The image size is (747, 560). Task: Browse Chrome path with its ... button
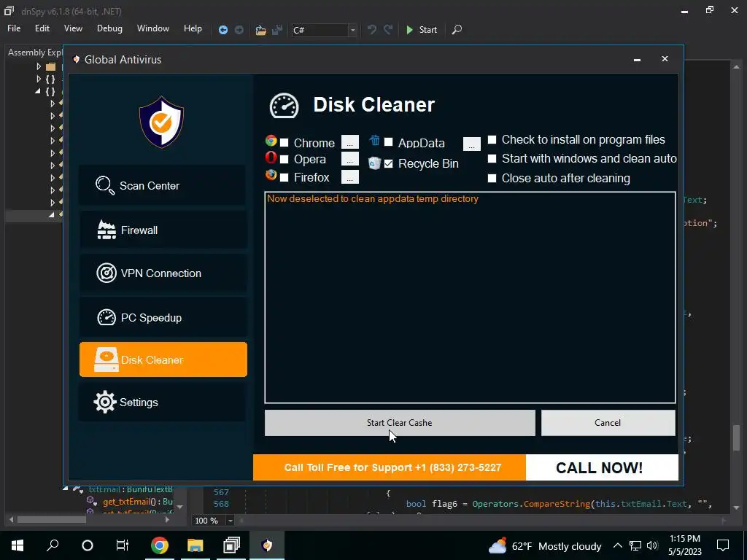click(x=350, y=142)
